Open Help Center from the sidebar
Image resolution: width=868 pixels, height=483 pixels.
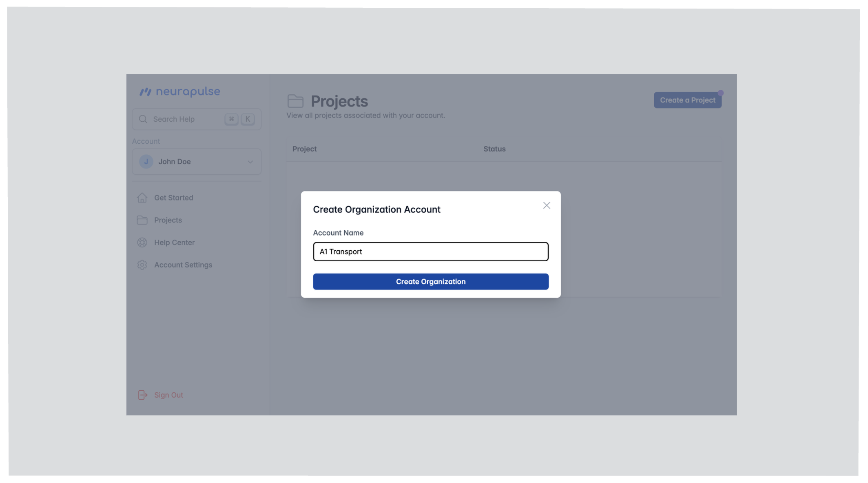(x=174, y=243)
